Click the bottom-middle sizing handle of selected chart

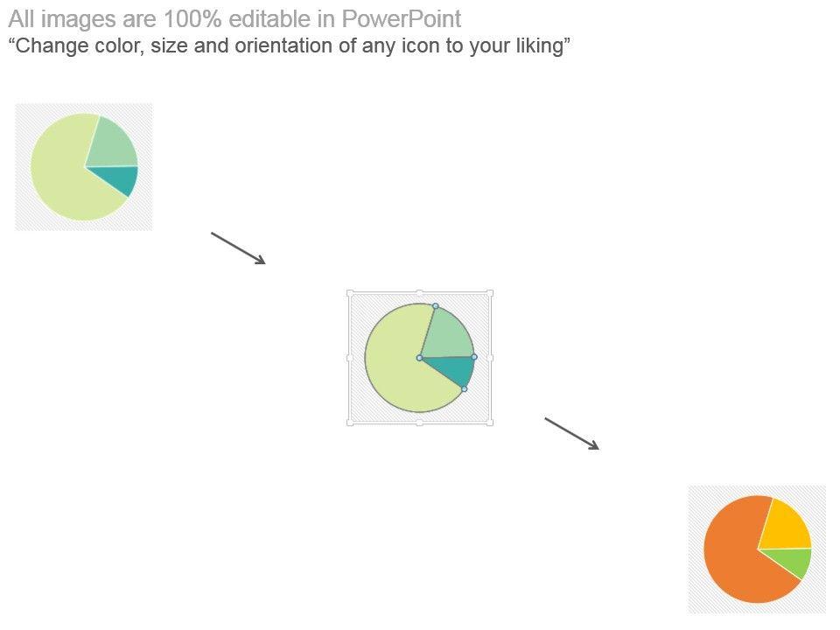tap(420, 423)
